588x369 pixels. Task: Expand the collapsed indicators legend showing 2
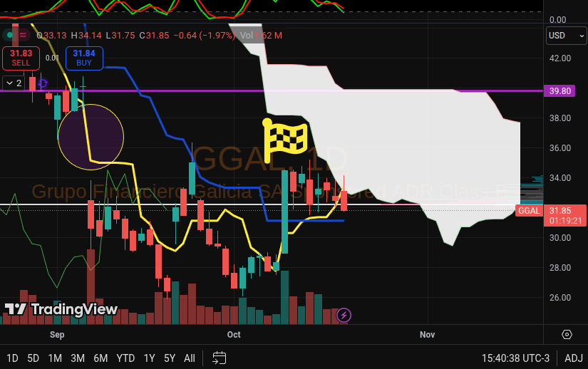coord(14,83)
